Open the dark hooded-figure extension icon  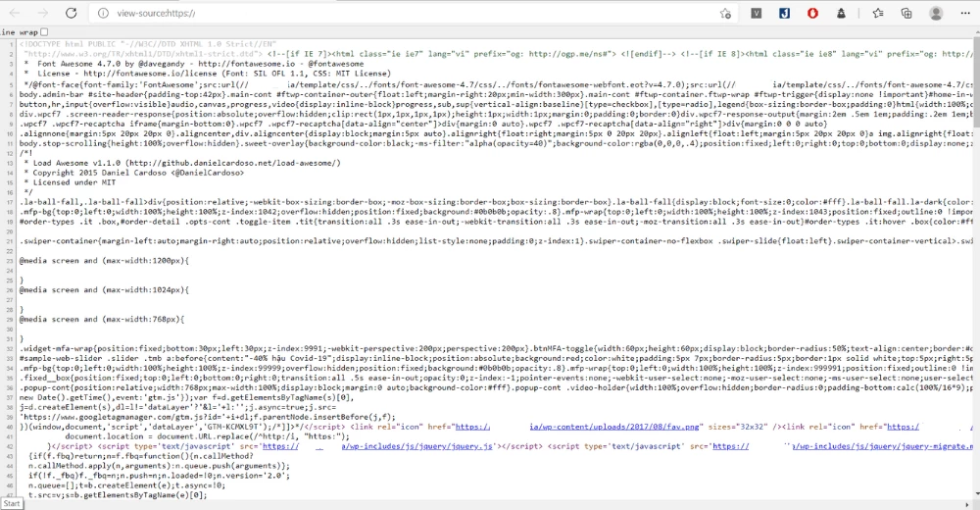click(x=841, y=13)
